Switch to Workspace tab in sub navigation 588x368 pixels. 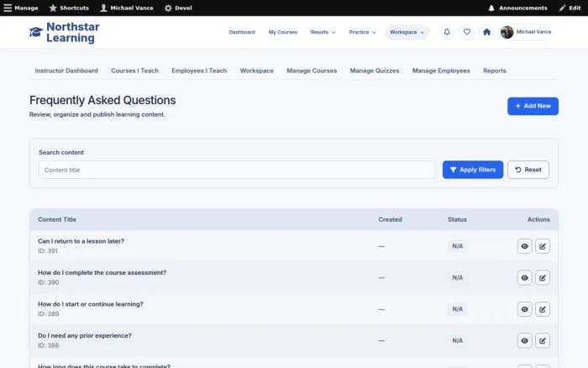(x=256, y=71)
